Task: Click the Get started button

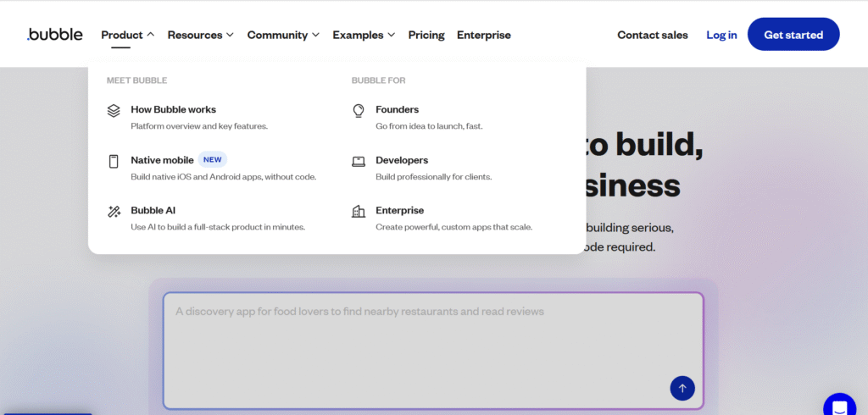Action: [793, 35]
